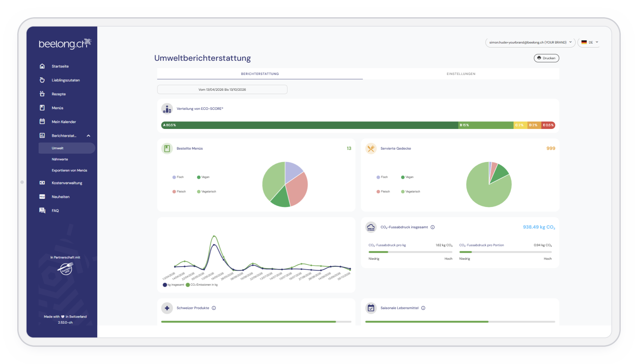Image resolution: width=638 pixels, height=364 pixels.
Task: Open Neuheiten news icon
Action: pos(42,197)
